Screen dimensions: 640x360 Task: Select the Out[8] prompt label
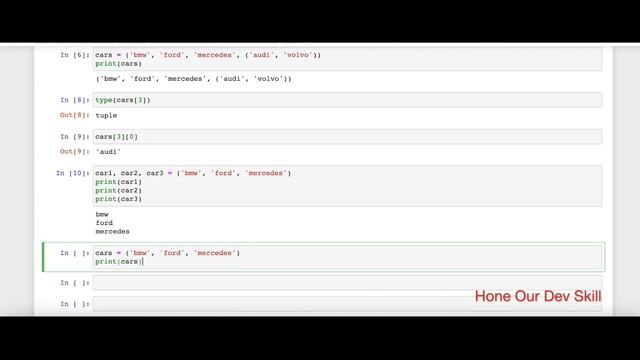click(74, 115)
